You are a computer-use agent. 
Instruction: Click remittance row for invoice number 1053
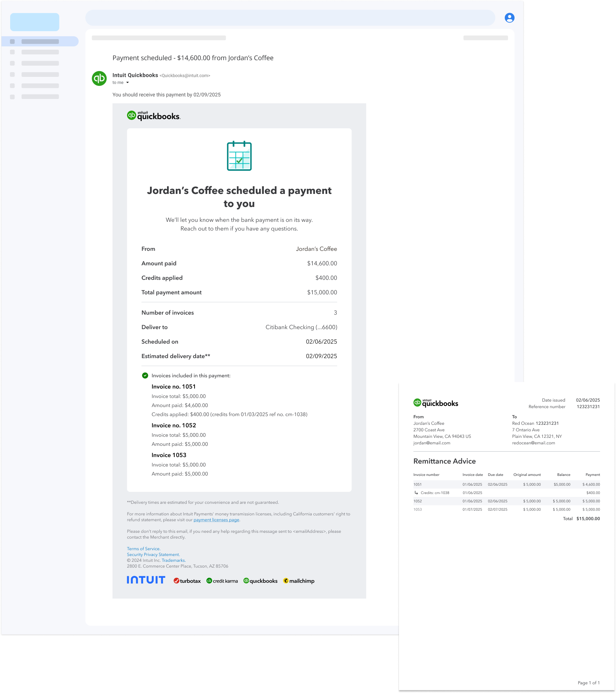[507, 509]
